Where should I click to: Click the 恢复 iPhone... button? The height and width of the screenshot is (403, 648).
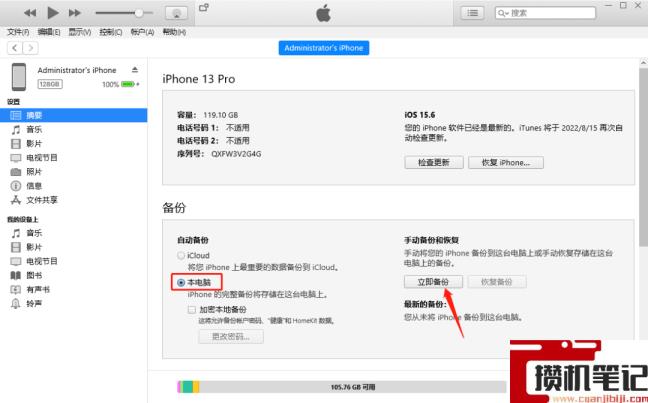click(x=506, y=162)
